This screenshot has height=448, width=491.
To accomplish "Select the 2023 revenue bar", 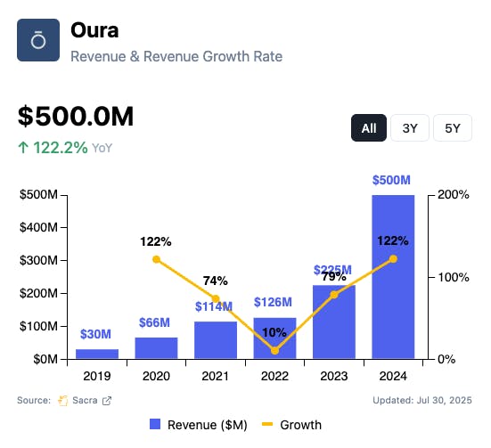I will click(334, 322).
